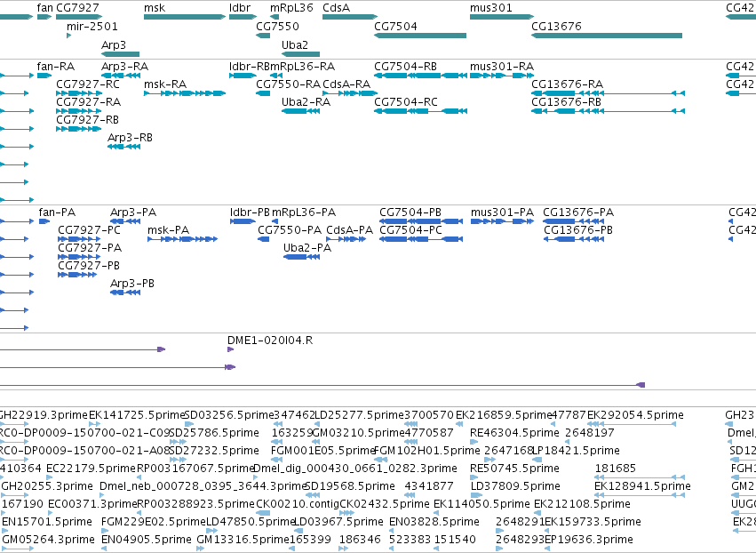Select the EK141725.5prime EST
This screenshot has width=756, height=553.
point(95,424)
